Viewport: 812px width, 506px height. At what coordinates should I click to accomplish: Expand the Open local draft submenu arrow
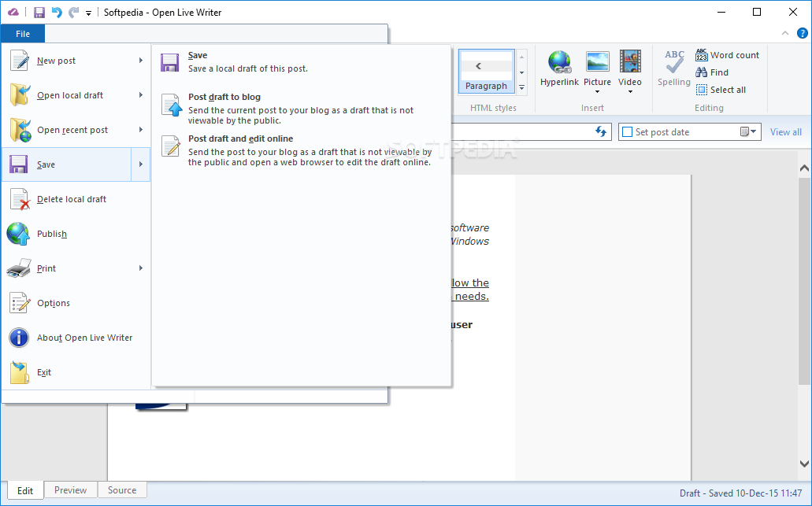click(141, 95)
